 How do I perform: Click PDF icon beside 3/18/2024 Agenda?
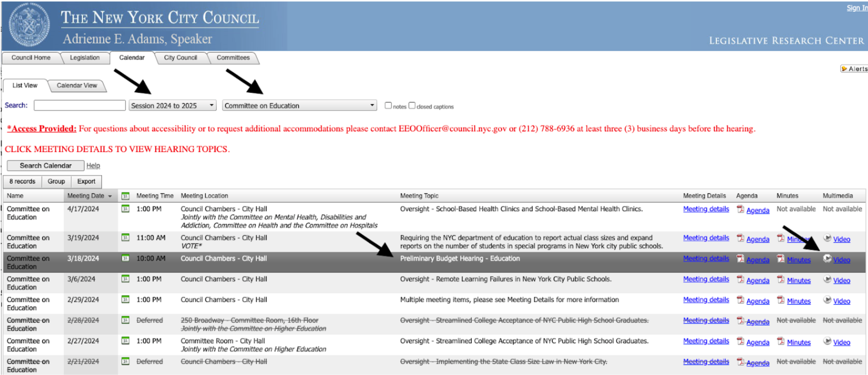740,259
